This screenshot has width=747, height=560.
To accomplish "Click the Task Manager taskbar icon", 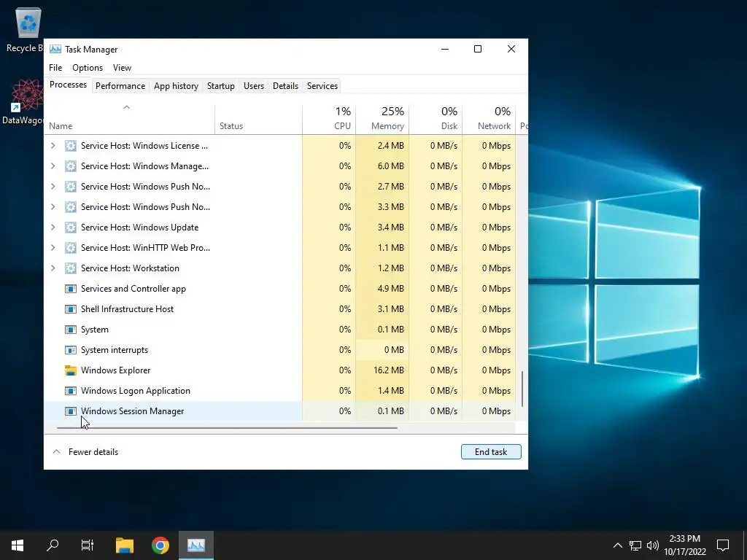I will click(x=196, y=545).
